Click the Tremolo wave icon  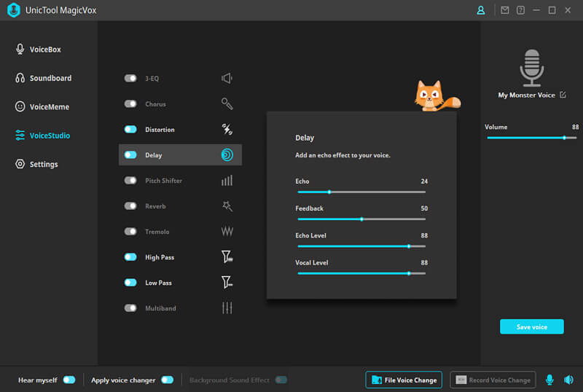pyautogui.click(x=227, y=231)
